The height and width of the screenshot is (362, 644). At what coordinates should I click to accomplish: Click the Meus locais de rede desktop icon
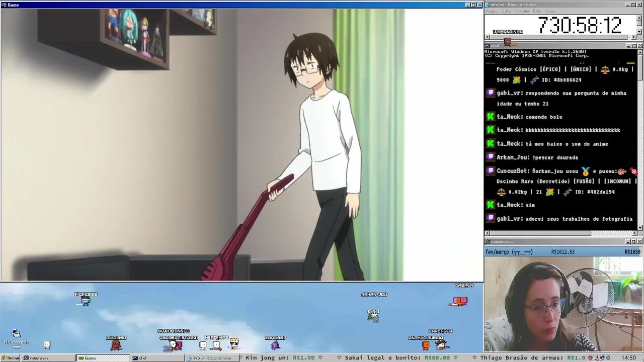[16, 338]
